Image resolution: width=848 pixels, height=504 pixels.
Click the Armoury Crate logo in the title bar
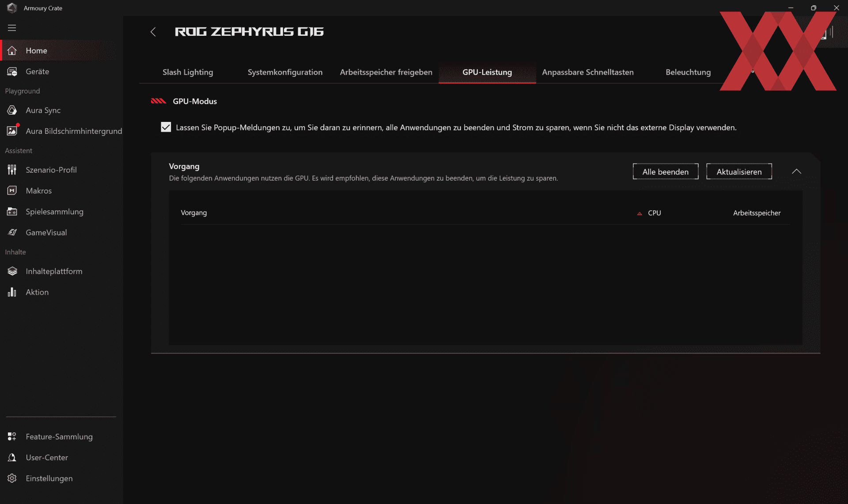point(12,8)
